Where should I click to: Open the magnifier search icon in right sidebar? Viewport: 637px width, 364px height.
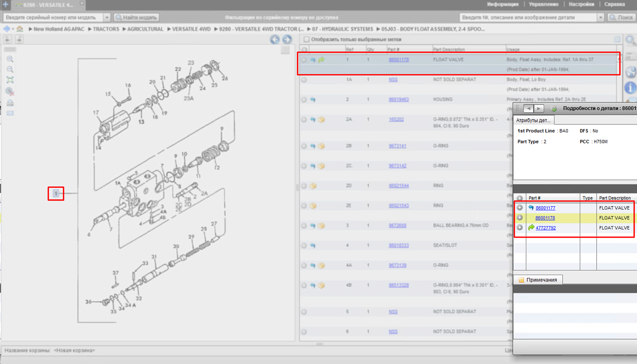(x=631, y=41)
